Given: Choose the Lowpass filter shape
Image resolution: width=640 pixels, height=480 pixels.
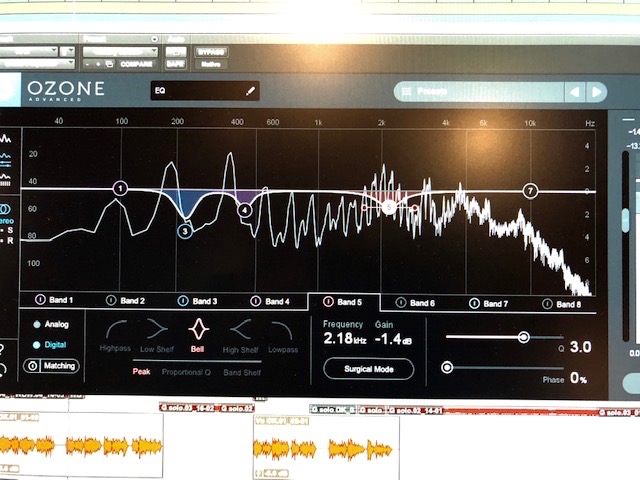Looking at the screenshot, I should 283,337.
